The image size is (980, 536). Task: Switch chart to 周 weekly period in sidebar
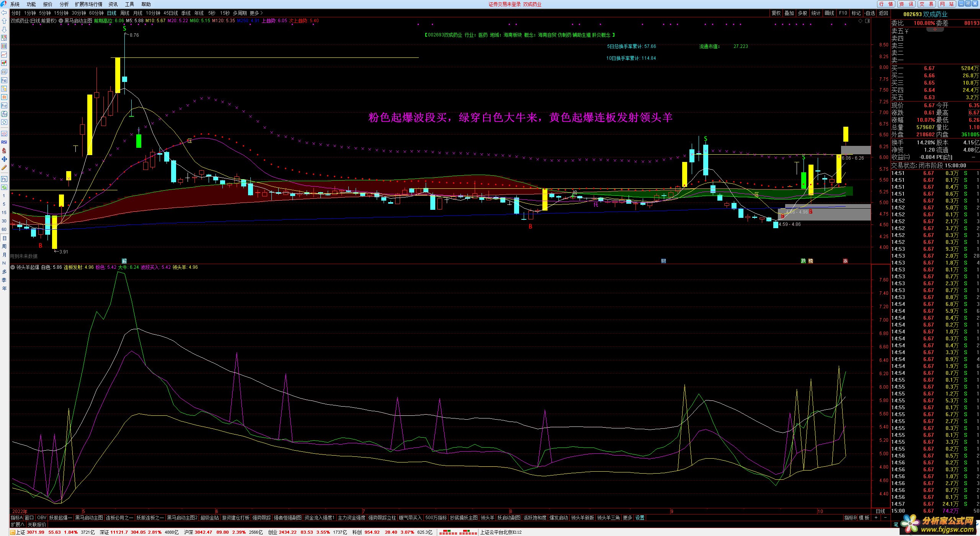pos(4,247)
